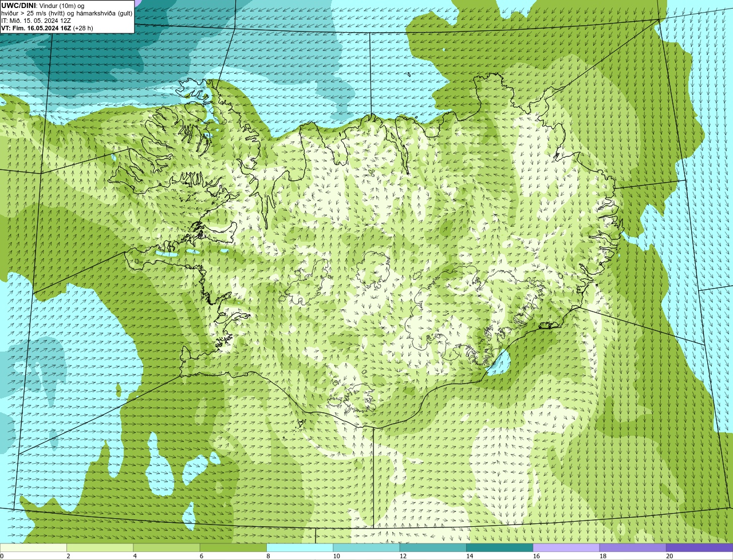733x560 pixels.
Task: Click the '2' value on the color scale
Action: click(68, 556)
